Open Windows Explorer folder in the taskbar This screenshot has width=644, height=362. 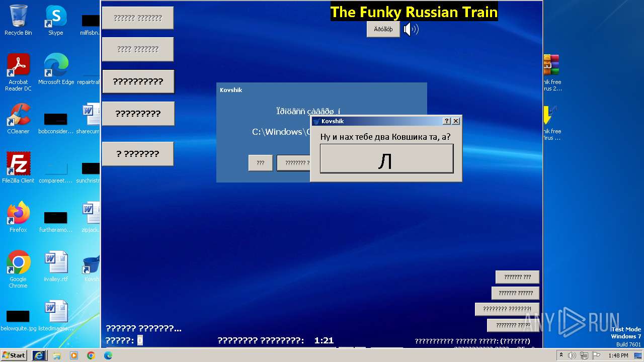57,355
